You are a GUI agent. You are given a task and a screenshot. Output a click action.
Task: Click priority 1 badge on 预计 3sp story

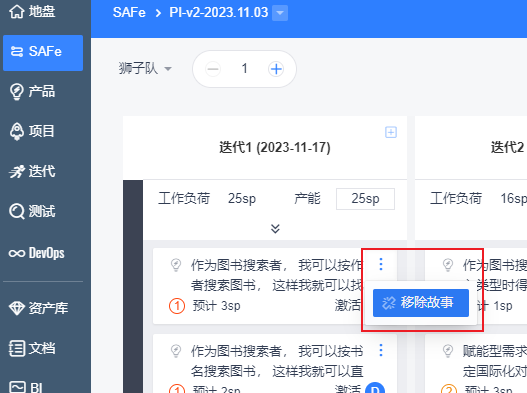tap(177, 306)
